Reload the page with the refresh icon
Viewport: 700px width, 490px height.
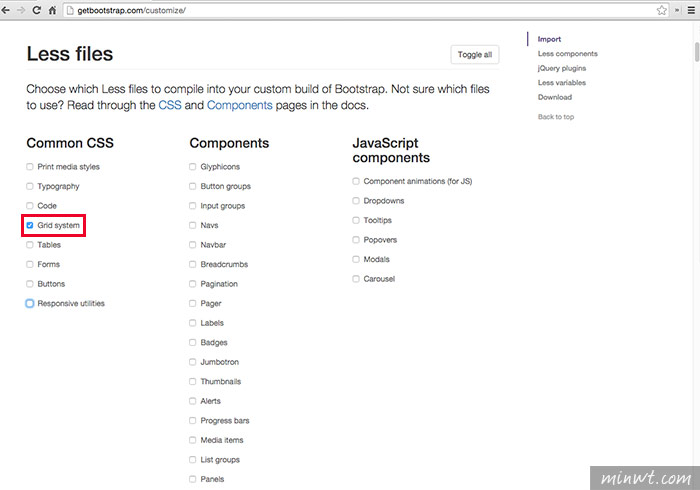coord(37,10)
